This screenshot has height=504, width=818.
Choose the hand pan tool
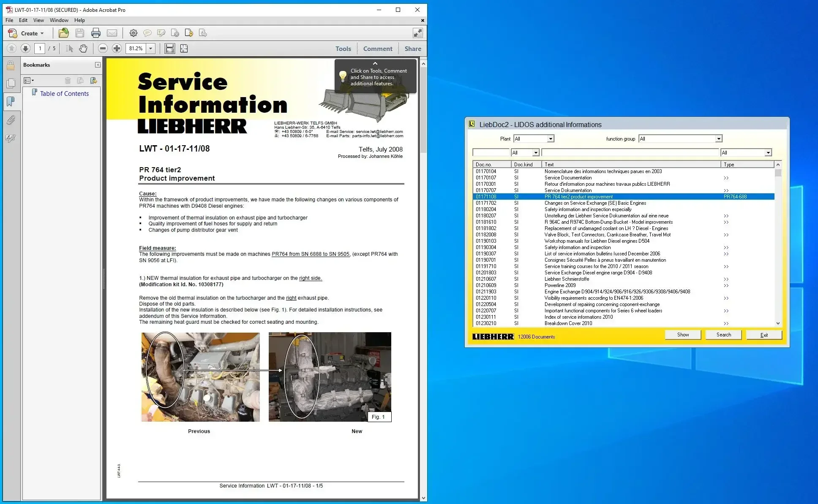[83, 49]
